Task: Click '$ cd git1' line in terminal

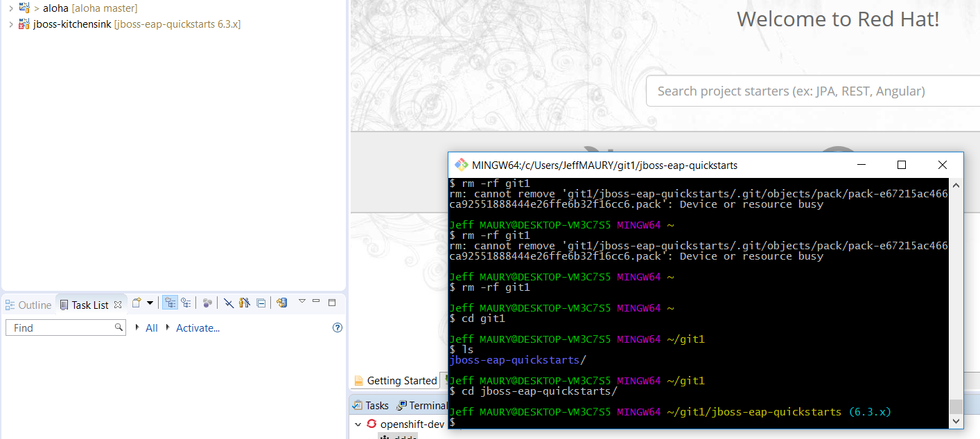Action: click(478, 319)
